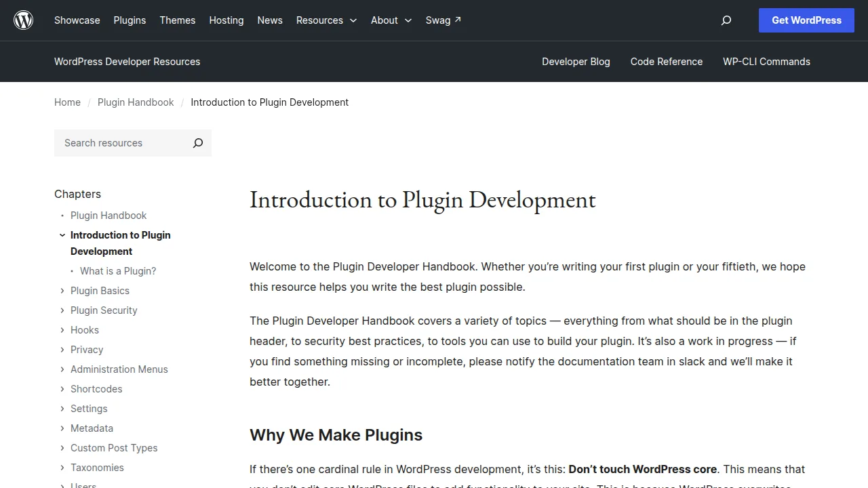Click the Chapters sidebar heading
868x488 pixels.
(x=77, y=194)
